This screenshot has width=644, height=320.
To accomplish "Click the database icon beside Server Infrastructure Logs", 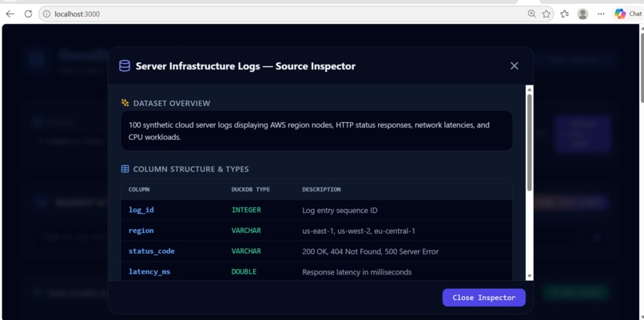I will 125,66.
